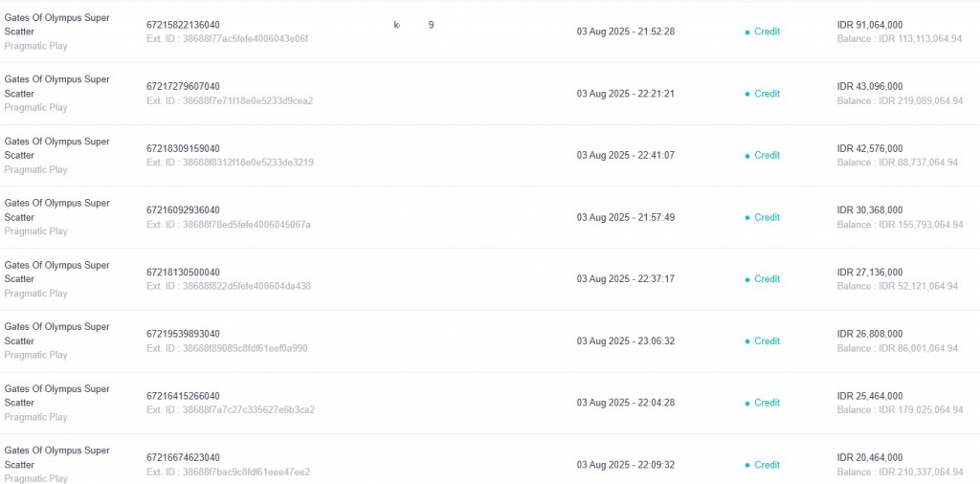Click the 03 Aug 2025 - 22:41:07 timestamp
This screenshot has height=484, width=980.
pyautogui.click(x=625, y=156)
